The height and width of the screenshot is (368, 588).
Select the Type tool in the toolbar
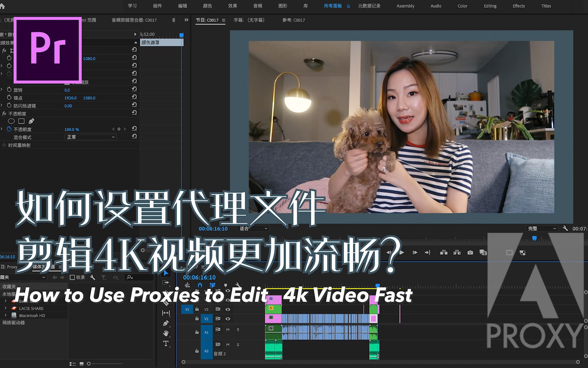tap(166, 343)
